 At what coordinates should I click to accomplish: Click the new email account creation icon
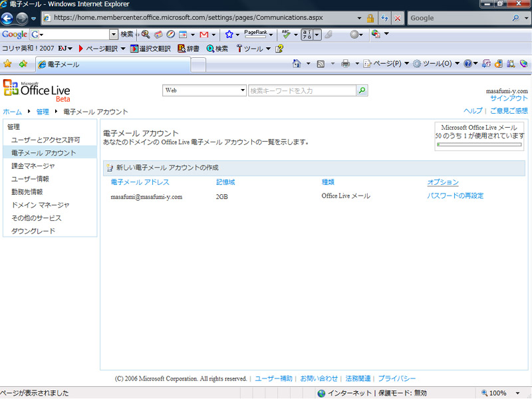tap(110, 168)
